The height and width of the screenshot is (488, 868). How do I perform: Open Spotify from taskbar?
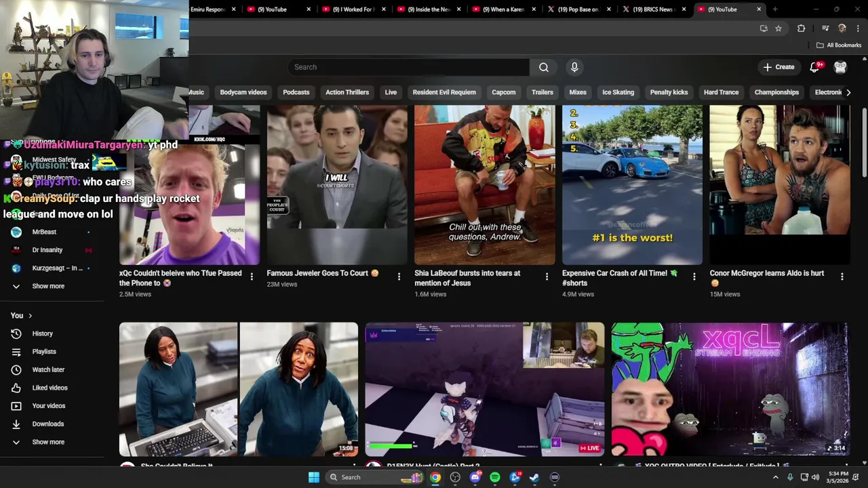tap(495, 477)
